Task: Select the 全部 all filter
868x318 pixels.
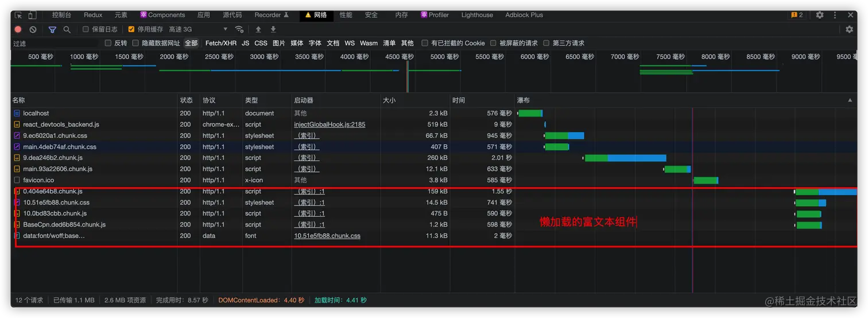Action: pyautogui.click(x=191, y=43)
